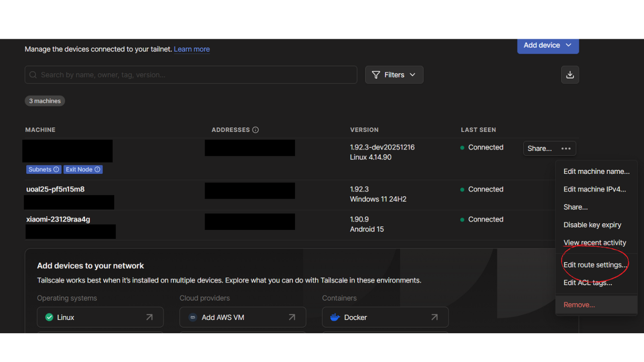
Task: Click the Linux operating system card
Action: pyautogui.click(x=100, y=317)
